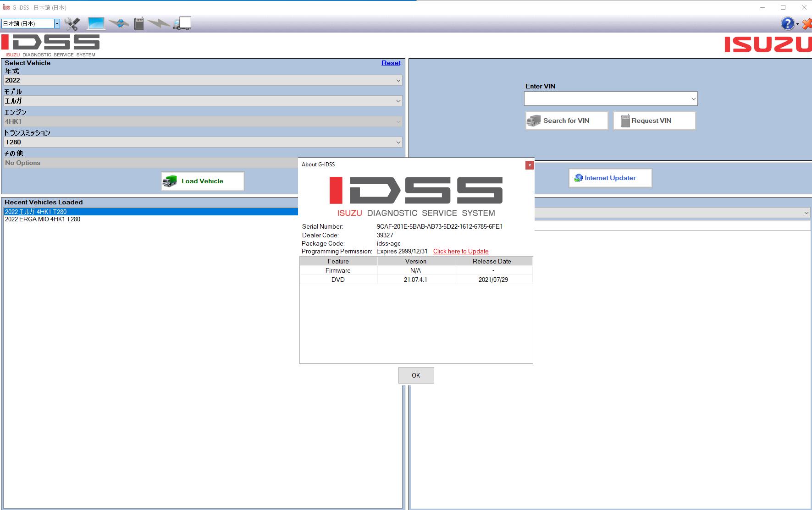The width and height of the screenshot is (812, 510).
Task: Open the 日本語 language selector
Action: click(56, 23)
